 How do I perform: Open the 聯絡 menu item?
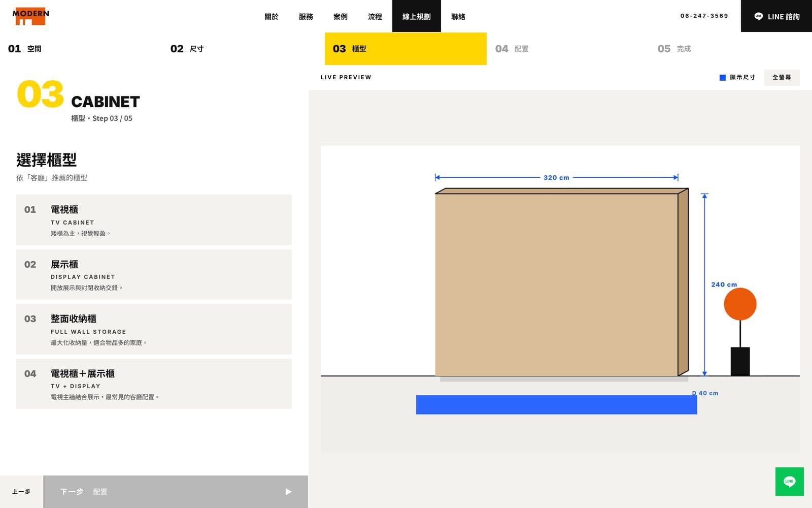458,16
